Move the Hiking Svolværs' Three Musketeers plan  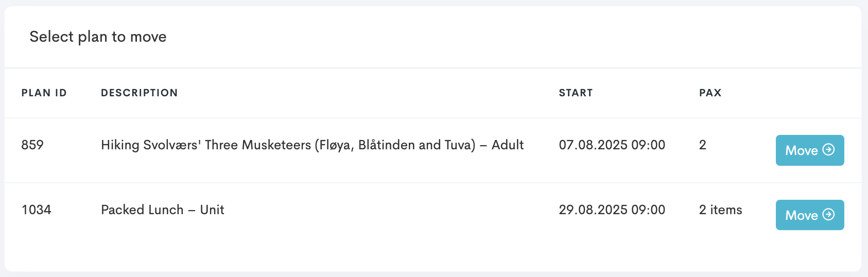tap(809, 150)
